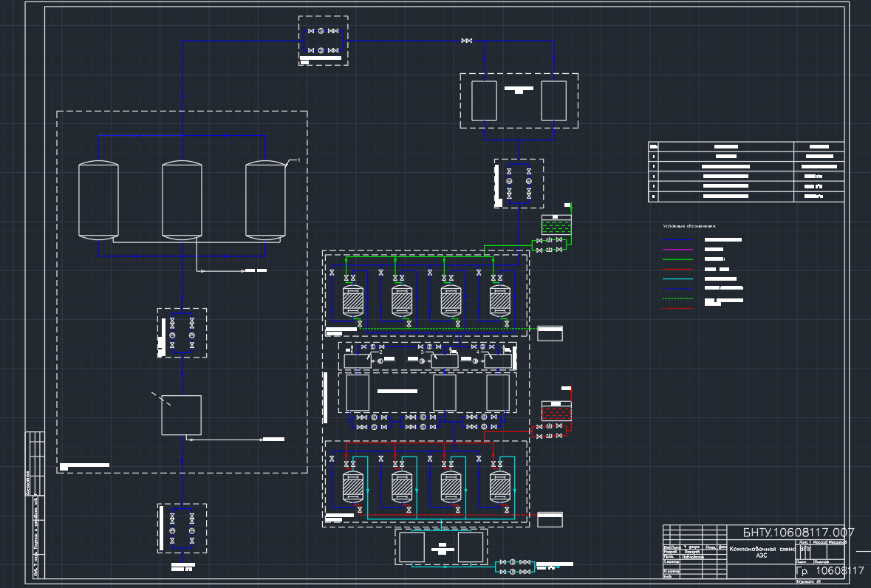Click the square tank below the left pump group
Screen dimensions: 871x588
point(181,415)
